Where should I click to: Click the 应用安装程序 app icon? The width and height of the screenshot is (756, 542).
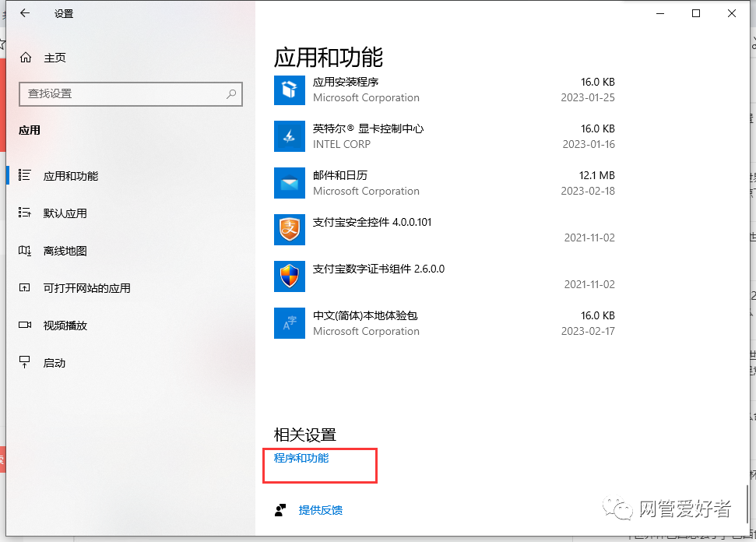(x=289, y=90)
